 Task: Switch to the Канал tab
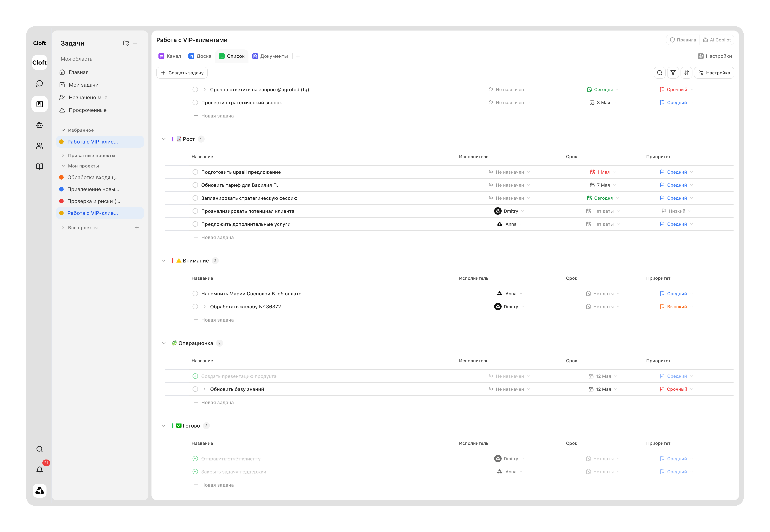point(170,56)
